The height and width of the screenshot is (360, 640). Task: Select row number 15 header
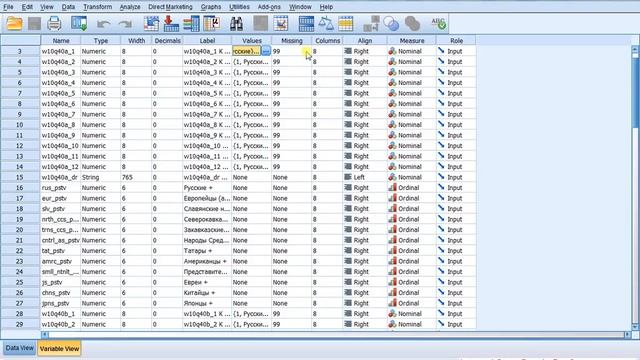click(20, 177)
